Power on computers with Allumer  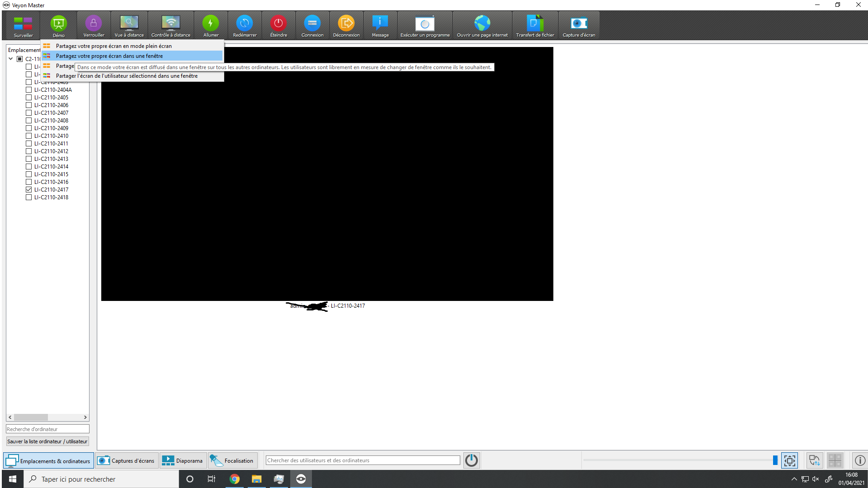[211, 26]
